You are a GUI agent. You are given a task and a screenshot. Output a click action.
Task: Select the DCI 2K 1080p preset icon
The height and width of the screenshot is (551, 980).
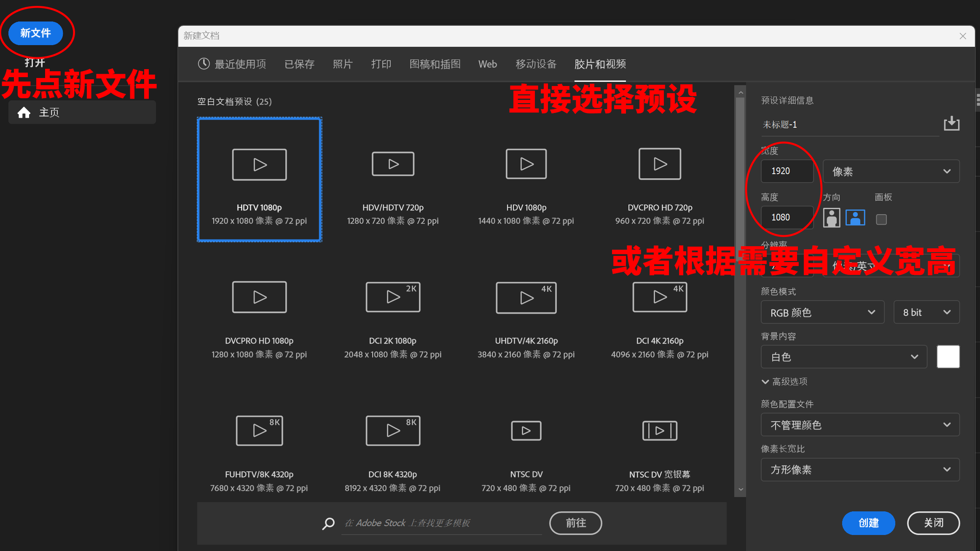pyautogui.click(x=393, y=297)
